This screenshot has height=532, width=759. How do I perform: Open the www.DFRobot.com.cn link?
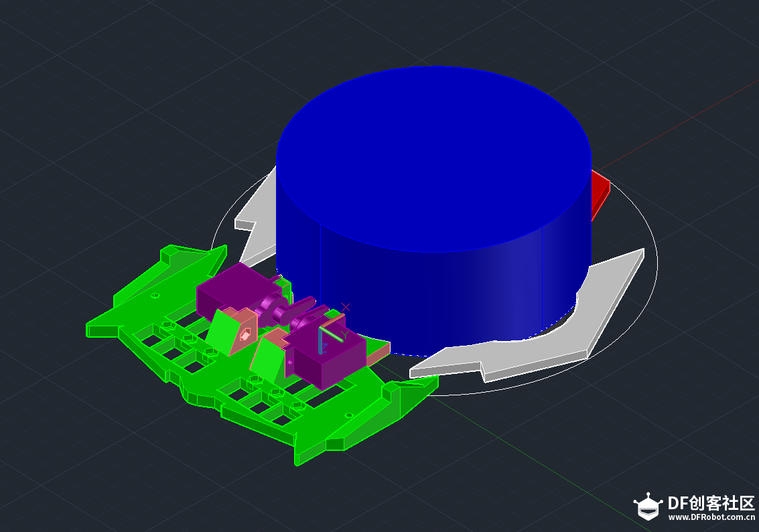(x=711, y=517)
